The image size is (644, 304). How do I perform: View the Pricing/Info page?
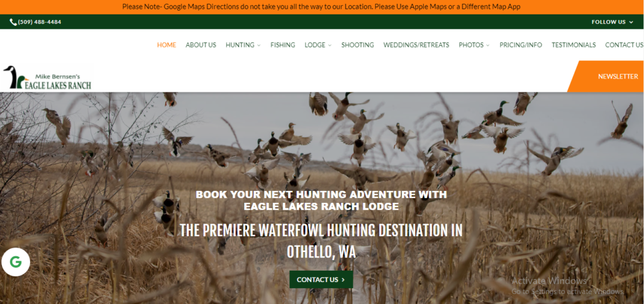coord(521,45)
